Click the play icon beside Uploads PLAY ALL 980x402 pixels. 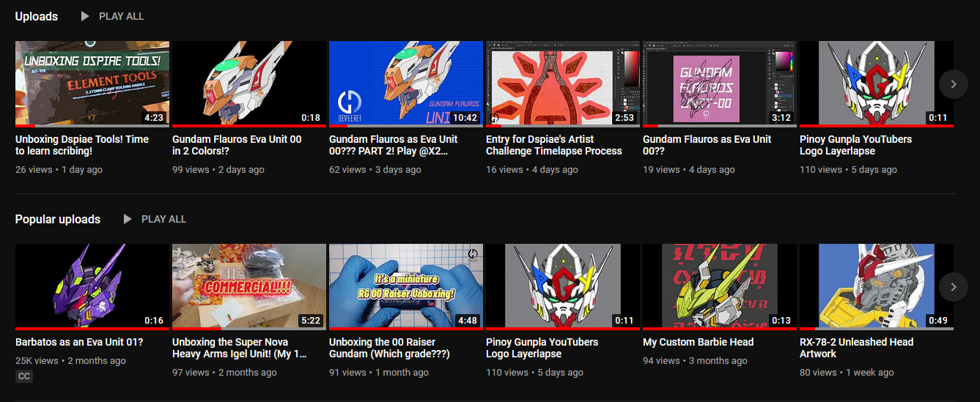coord(86,16)
